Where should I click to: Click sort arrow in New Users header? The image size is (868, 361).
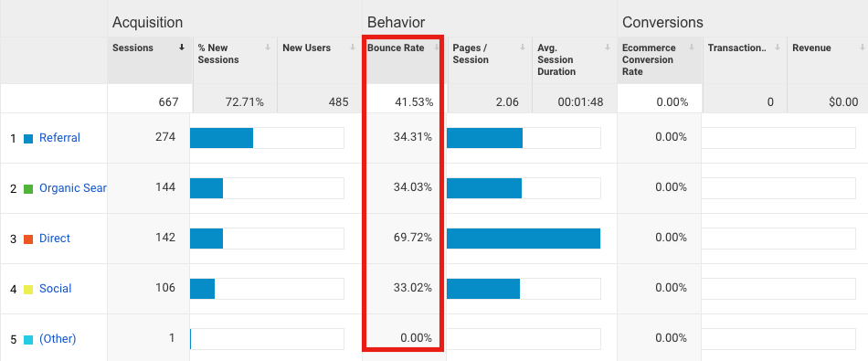coord(352,48)
